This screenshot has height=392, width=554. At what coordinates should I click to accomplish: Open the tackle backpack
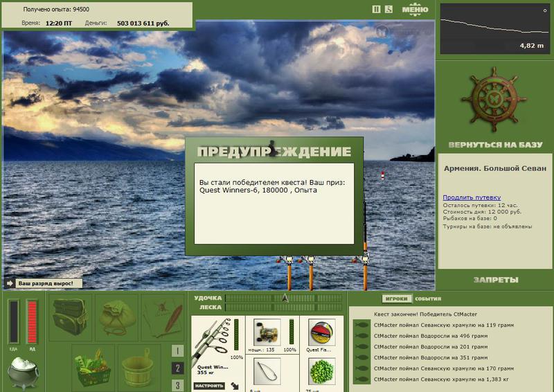click(70, 317)
